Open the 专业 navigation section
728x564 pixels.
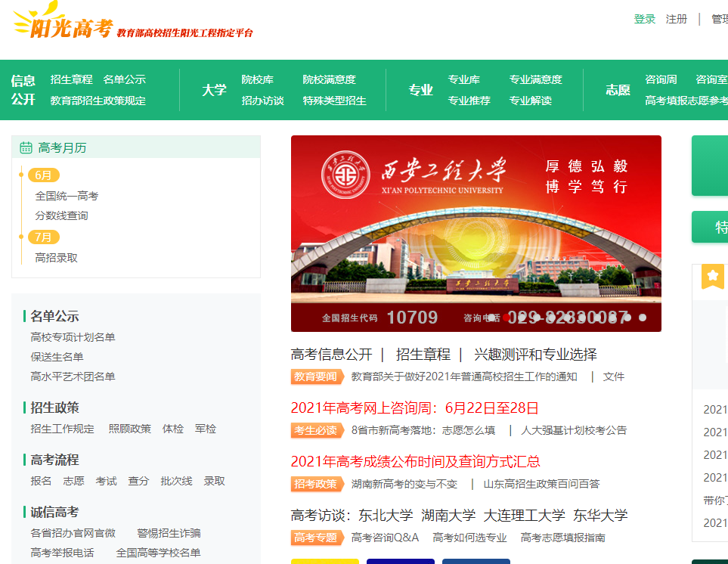[x=420, y=90]
